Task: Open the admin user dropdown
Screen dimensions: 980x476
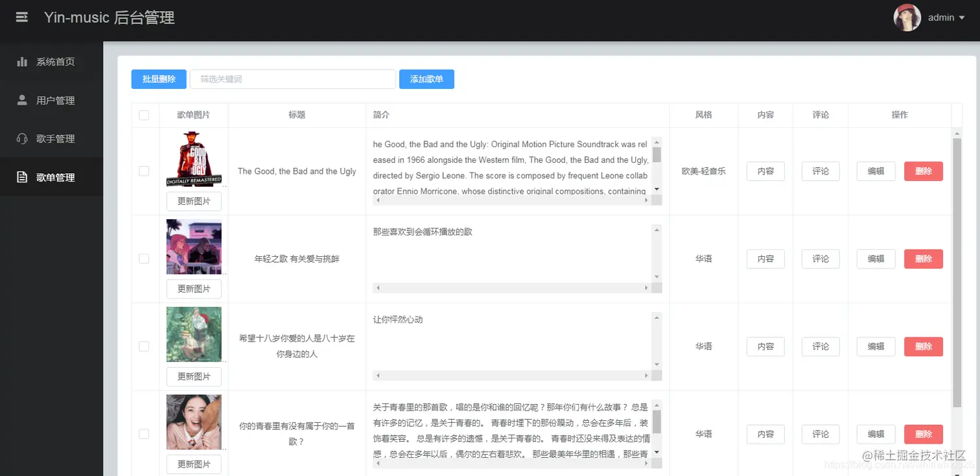Action: pyautogui.click(x=946, y=18)
